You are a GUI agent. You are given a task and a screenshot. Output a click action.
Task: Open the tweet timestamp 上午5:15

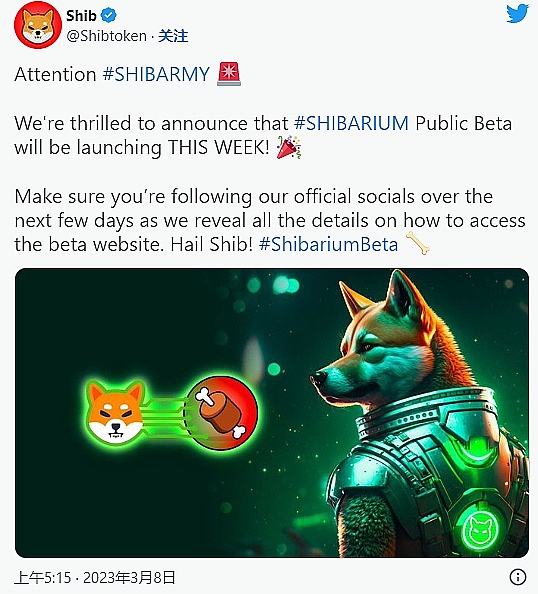point(43,578)
